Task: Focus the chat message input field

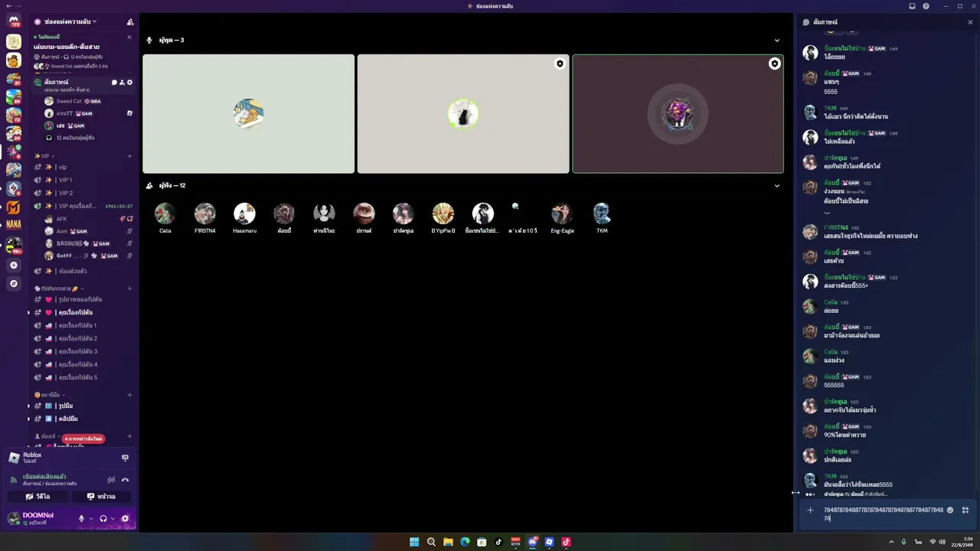Action: (883, 514)
